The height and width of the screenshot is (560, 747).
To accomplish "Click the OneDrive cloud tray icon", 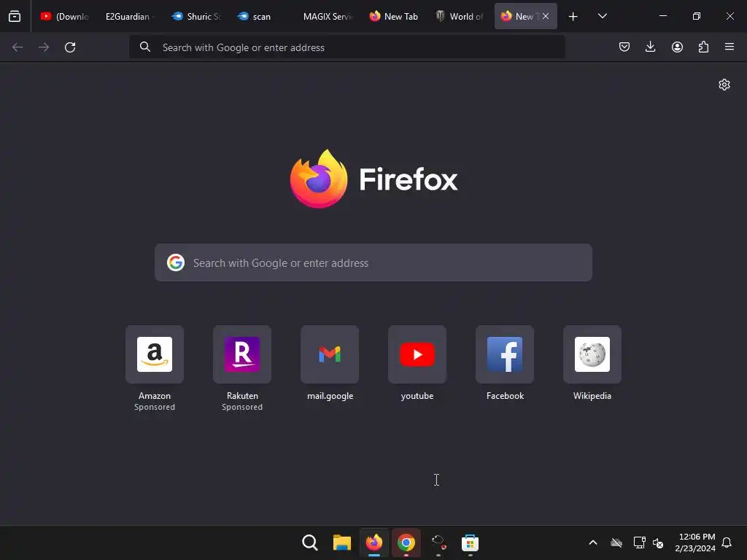I will pyautogui.click(x=616, y=542).
